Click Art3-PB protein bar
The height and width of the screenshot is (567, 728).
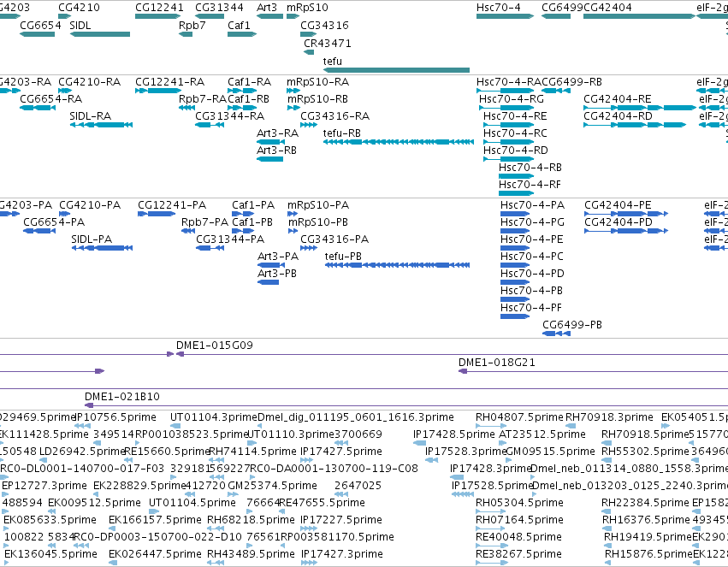coord(268,282)
